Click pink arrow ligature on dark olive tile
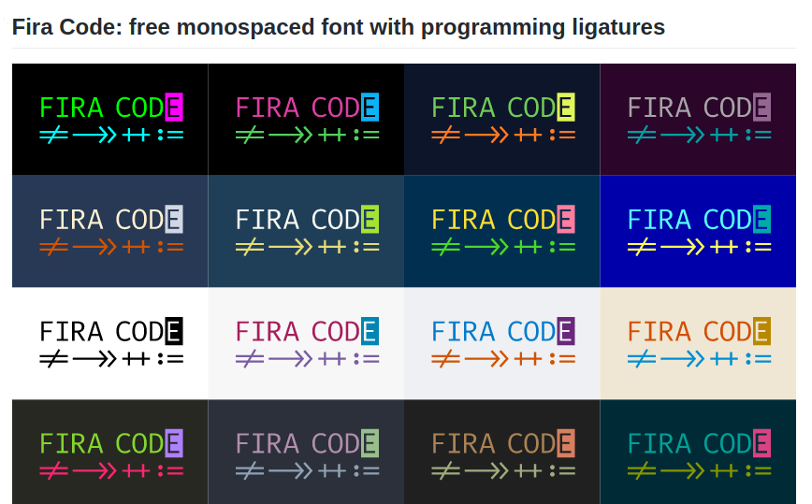Image resolution: width=812 pixels, height=504 pixels. (94, 470)
